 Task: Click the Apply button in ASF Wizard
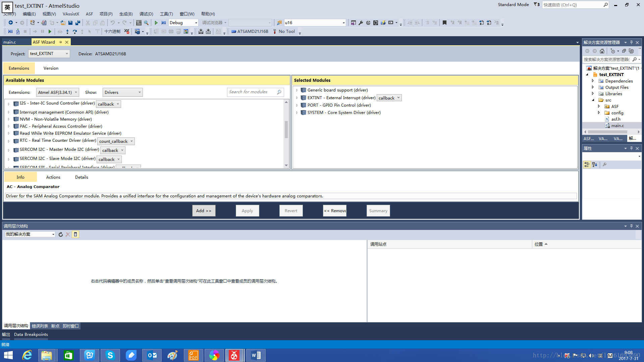247,210
